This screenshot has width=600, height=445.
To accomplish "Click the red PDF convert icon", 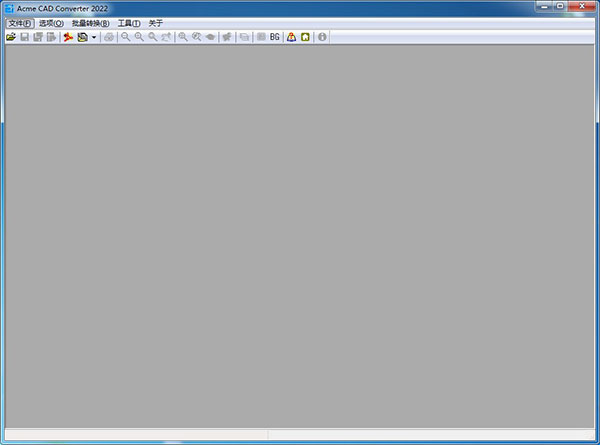I will click(x=68, y=37).
